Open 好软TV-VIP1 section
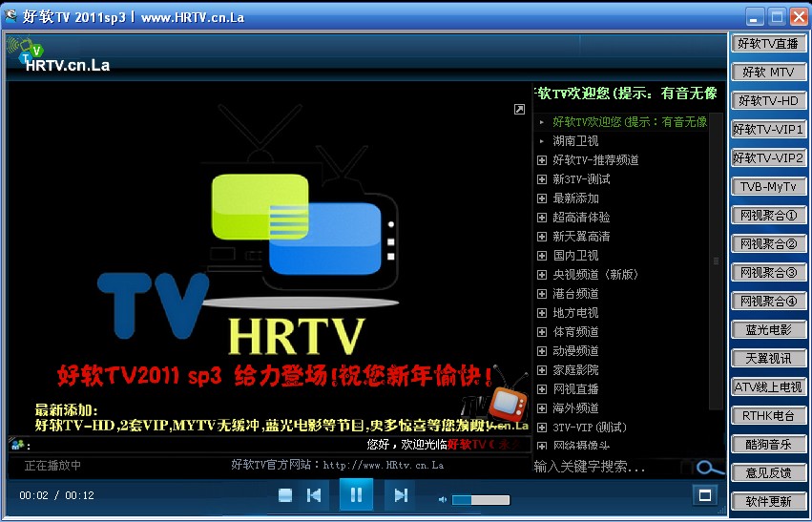The width and height of the screenshot is (812, 522). (x=768, y=129)
